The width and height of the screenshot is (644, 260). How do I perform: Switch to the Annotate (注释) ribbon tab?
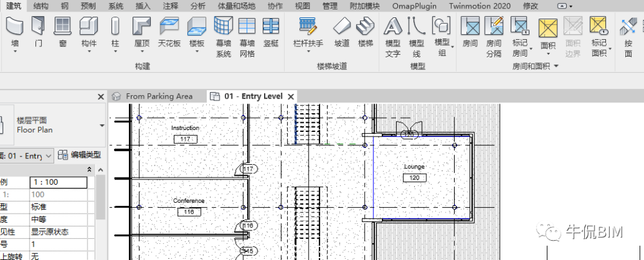click(x=170, y=6)
